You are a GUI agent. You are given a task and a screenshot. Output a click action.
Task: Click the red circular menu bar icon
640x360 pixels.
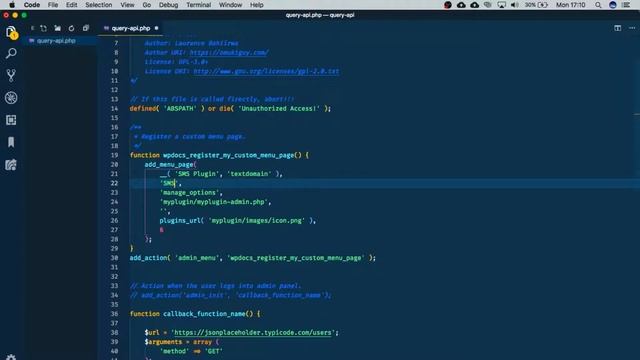point(448,5)
